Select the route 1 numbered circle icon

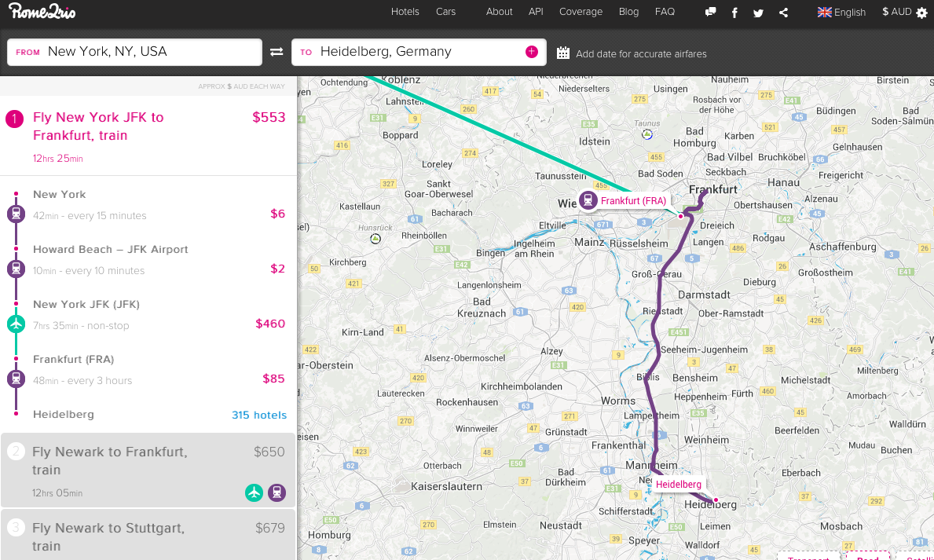point(14,119)
